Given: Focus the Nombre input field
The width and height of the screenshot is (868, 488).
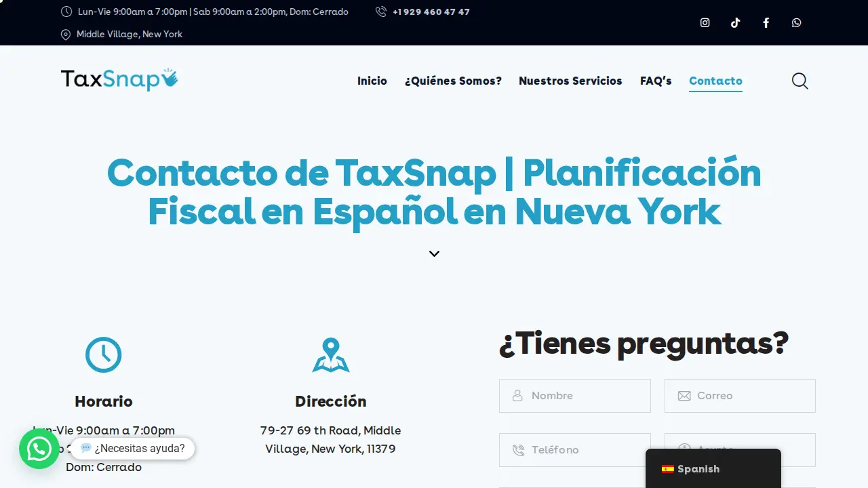Looking at the screenshot, I should (575, 396).
